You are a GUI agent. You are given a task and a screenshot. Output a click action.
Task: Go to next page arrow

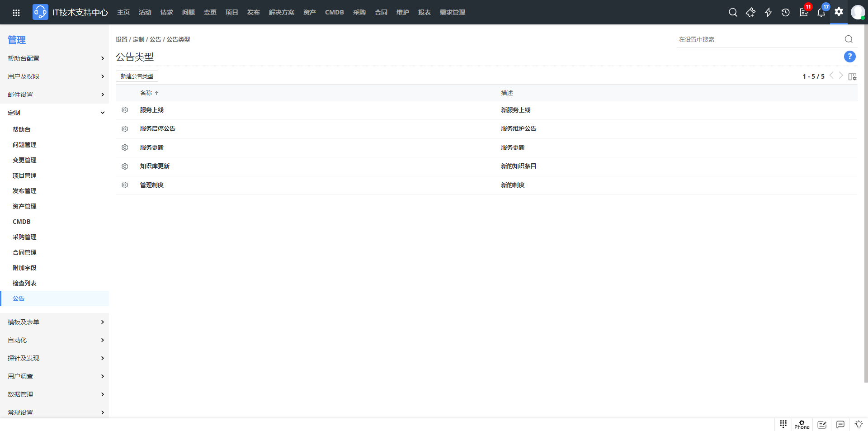[841, 76]
